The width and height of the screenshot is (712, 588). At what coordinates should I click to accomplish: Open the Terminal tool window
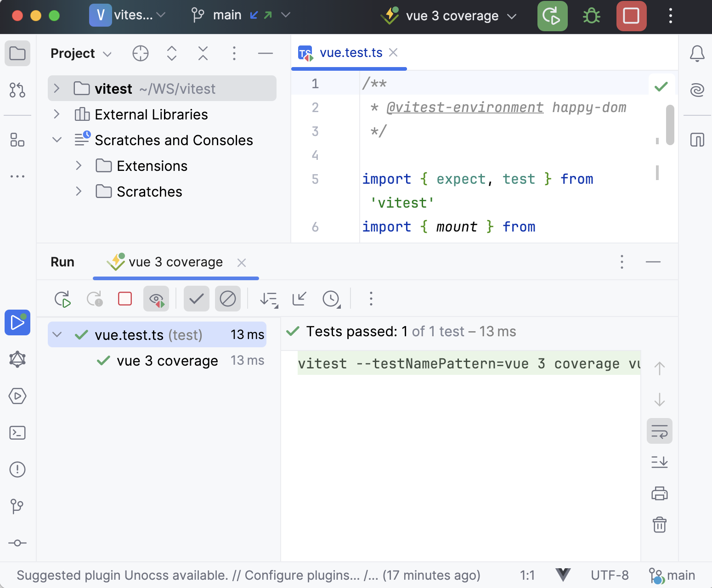coord(17,433)
